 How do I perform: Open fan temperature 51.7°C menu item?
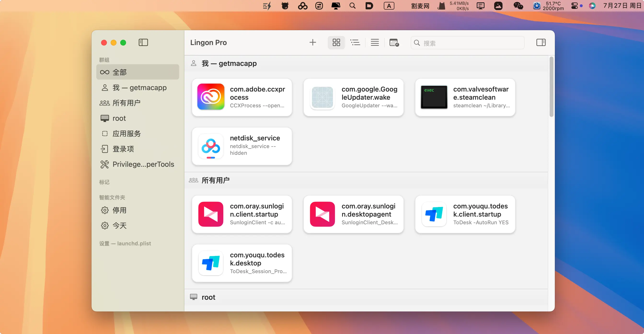point(548,6)
